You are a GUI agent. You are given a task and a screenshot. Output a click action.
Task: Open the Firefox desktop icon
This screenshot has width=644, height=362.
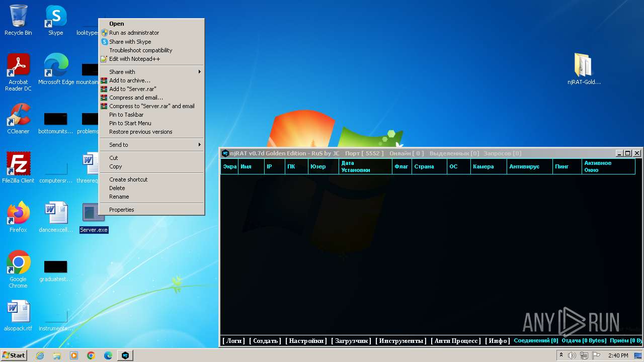(18, 217)
